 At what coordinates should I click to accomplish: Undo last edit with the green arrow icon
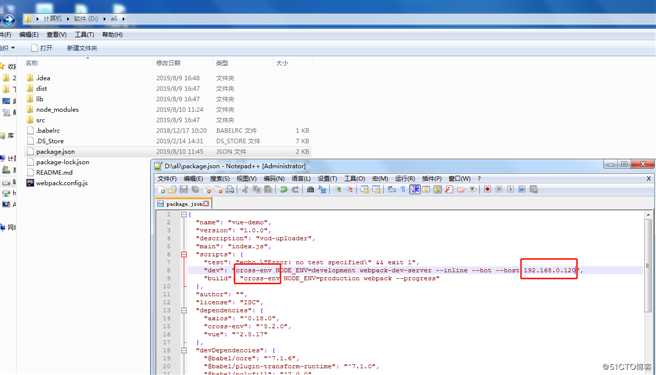(284, 190)
